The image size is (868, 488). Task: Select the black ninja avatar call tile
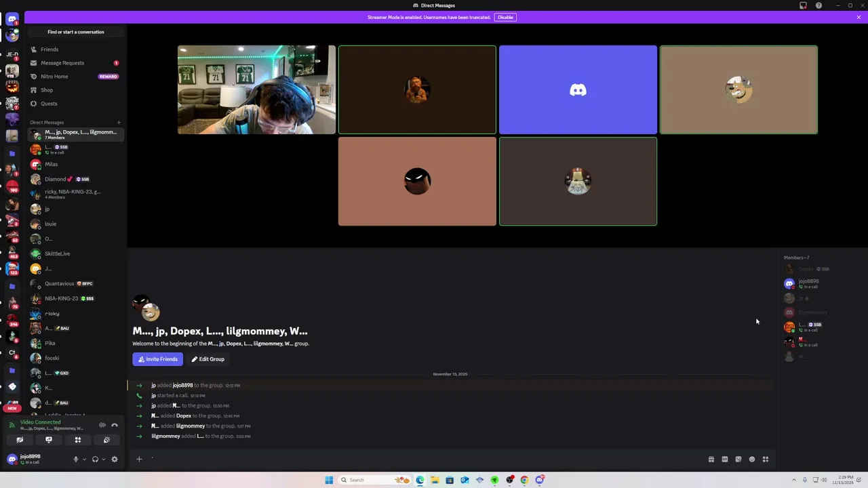click(417, 181)
